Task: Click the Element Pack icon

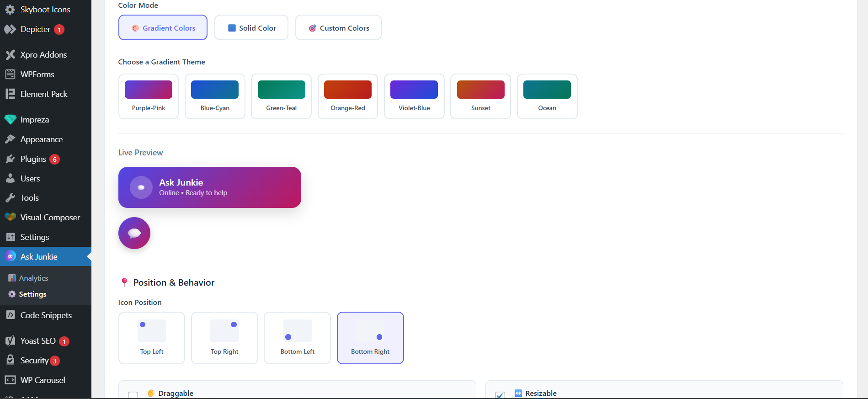Action: coord(10,94)
